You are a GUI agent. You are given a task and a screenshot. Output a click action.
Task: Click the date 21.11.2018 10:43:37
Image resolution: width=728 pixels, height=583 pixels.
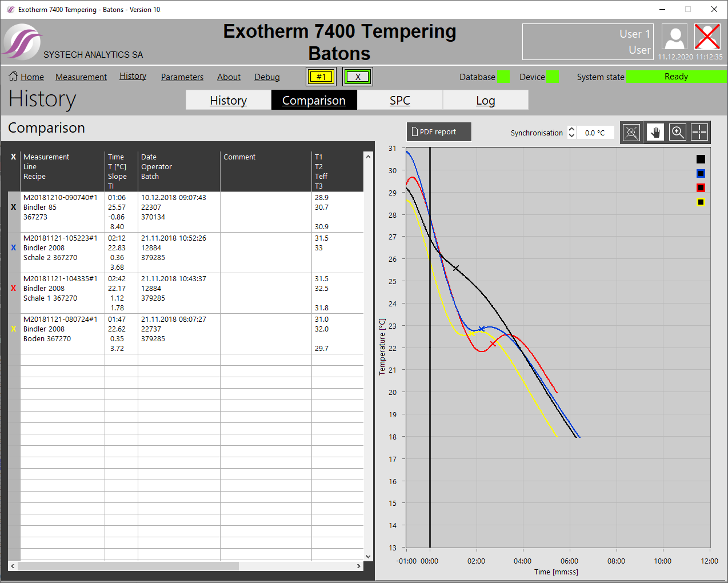pyautogui.click(x=174, y=279)
